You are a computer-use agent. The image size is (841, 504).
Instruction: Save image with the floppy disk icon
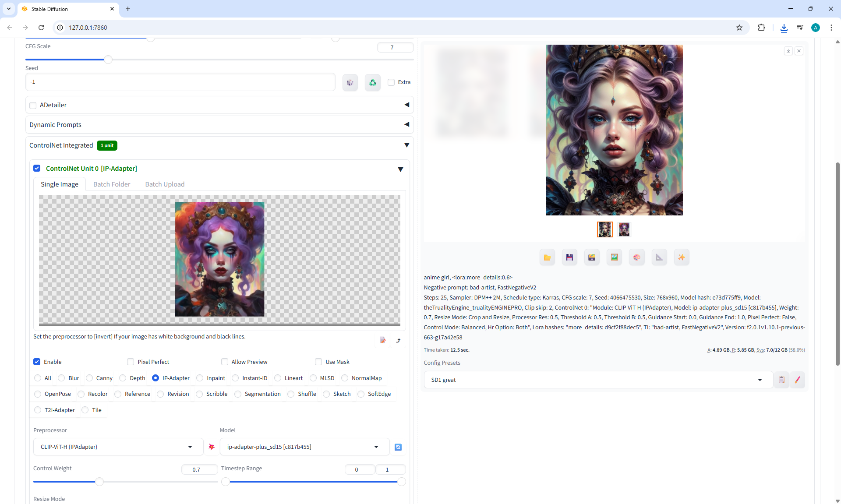tap(569, 257)
